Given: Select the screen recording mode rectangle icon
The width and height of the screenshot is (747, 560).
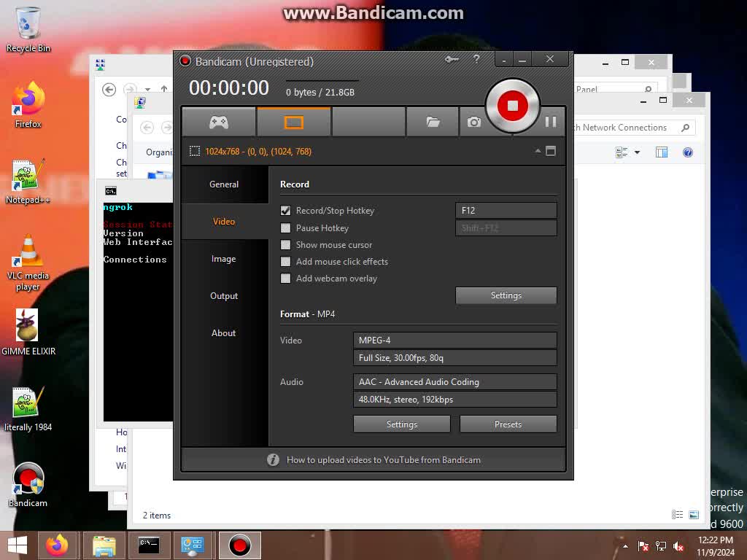Looking at the screenshot, I should 293,122.
